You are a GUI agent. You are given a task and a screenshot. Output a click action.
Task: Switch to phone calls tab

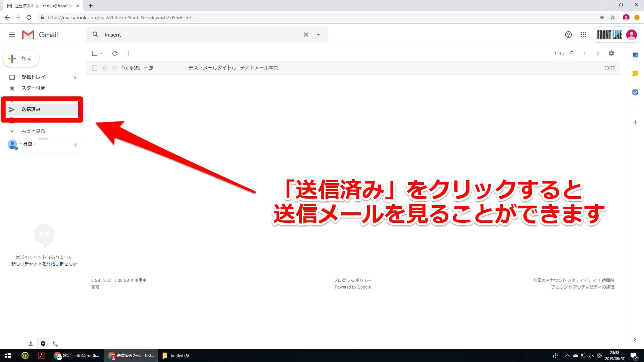point(55,344)
